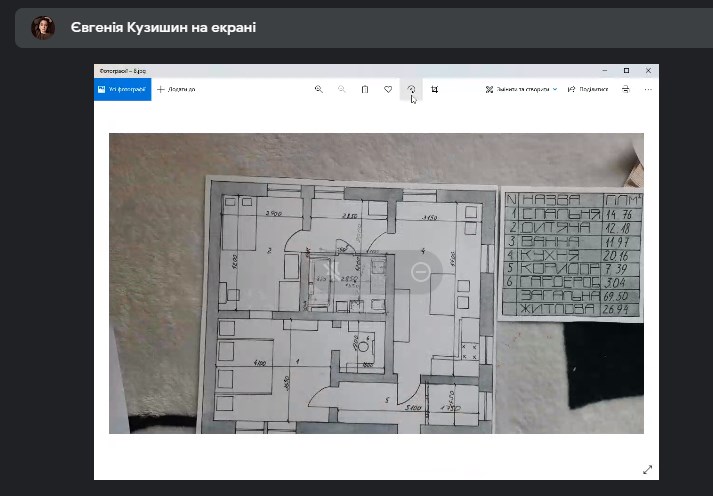Rotate the photo with the rotate icon
713x496 pixels.
click(x=411, y=90)
